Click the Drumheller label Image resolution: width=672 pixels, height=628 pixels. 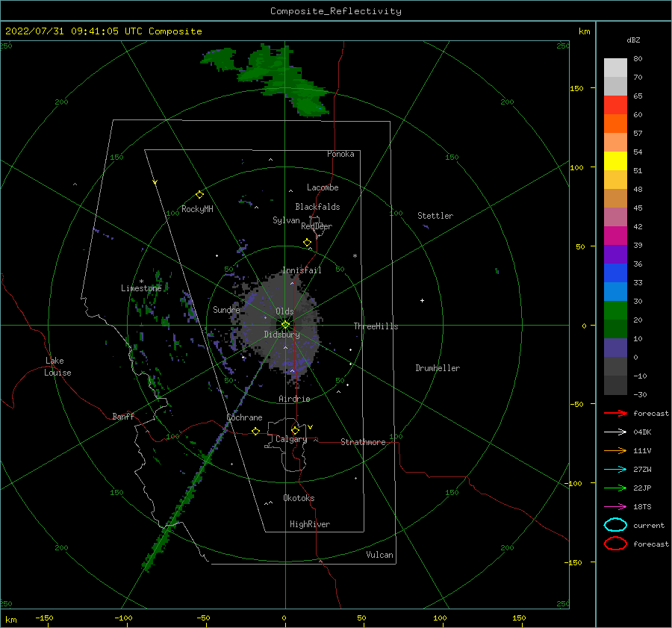(438, 368)
